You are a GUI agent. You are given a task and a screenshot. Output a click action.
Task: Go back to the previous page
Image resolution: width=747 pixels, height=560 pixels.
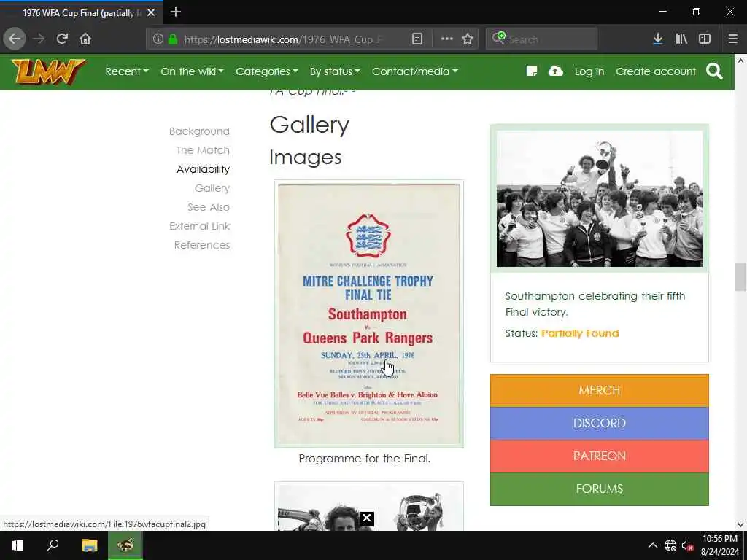15,39
